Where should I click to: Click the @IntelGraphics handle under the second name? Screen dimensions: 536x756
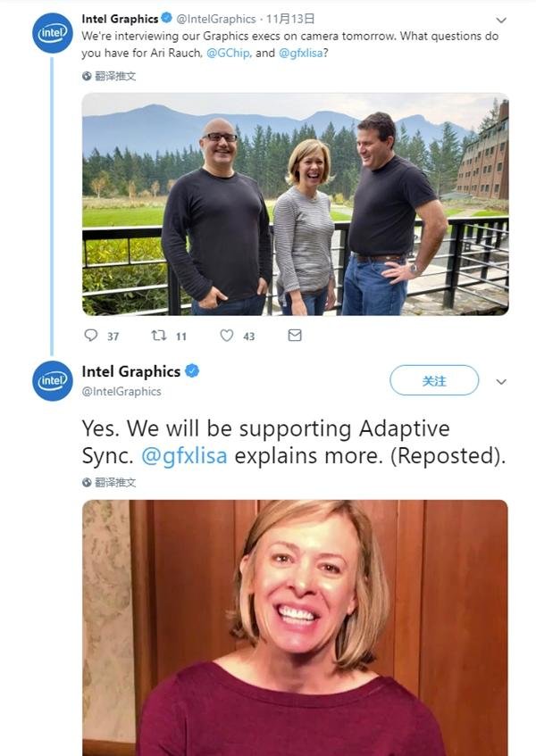click(x=121, y=391)
